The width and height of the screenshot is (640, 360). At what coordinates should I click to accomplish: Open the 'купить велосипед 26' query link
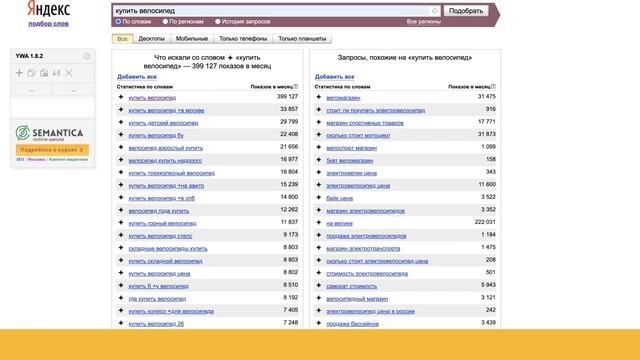[x=156, y=324]
